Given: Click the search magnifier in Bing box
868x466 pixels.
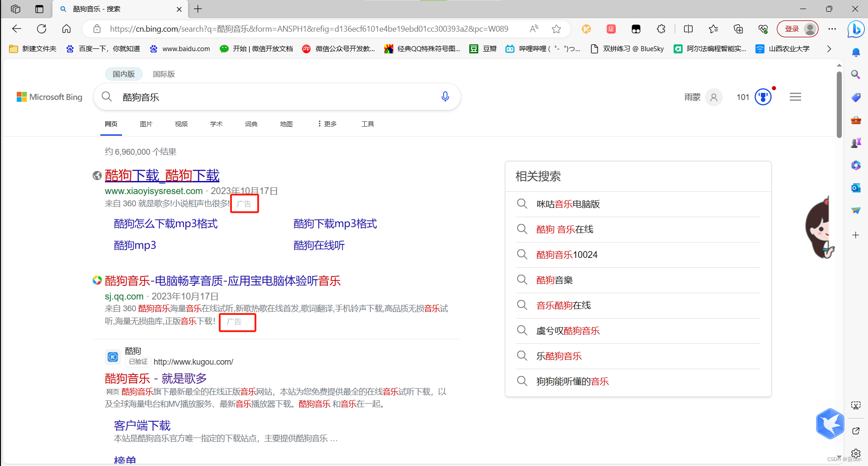Looking at the screenshot, I should tap(107, 96).
